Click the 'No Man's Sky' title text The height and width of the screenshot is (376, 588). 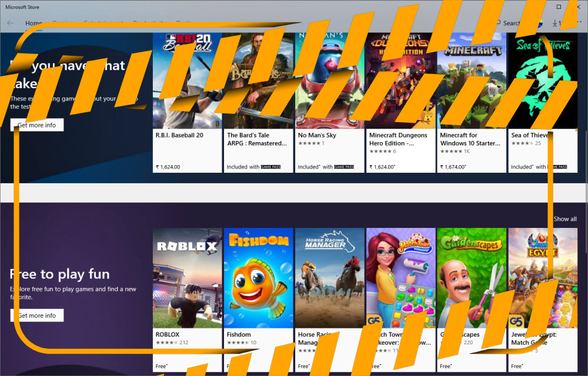(317, 135)
